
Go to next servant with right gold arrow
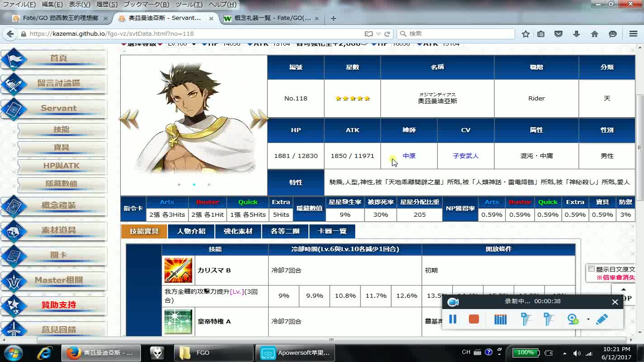259,119
